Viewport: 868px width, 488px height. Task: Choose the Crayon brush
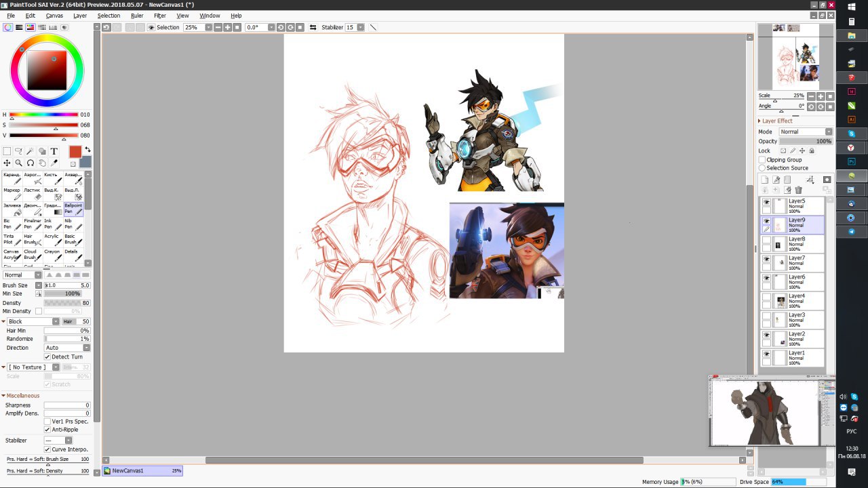[52, 255]
